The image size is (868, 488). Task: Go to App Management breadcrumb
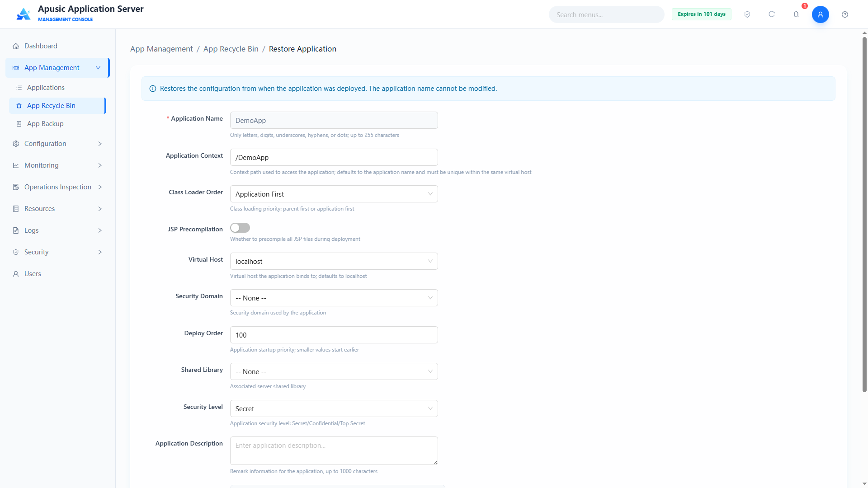pos(161,49)
